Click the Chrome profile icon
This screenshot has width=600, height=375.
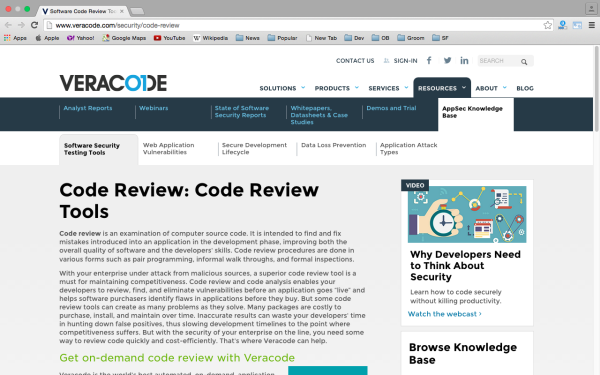[591, 8]
